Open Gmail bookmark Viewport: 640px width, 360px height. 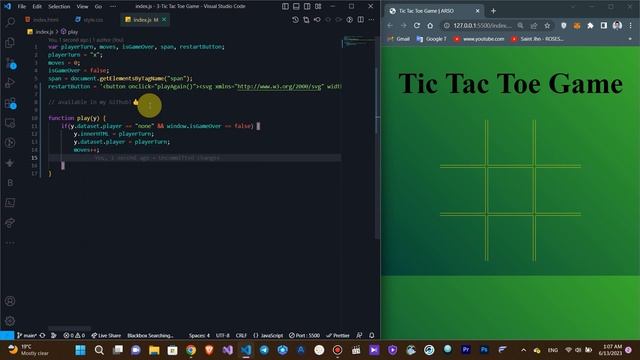click(x=399, y=39)
